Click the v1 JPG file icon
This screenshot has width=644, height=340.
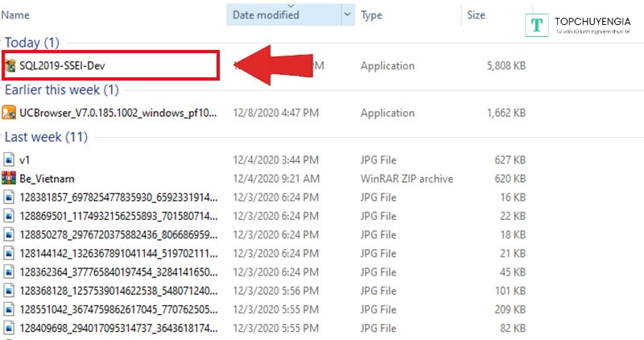pyautogui.click(x=10, y=160)
